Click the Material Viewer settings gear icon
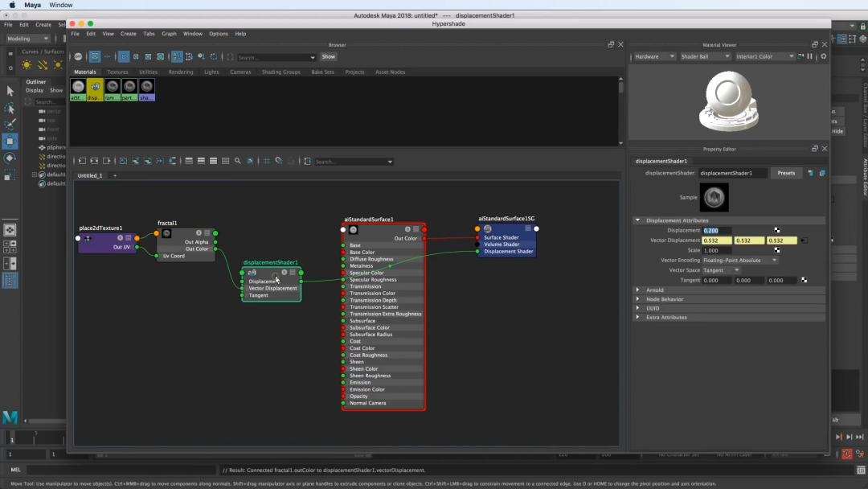The image size is (868, 489). 824,56
